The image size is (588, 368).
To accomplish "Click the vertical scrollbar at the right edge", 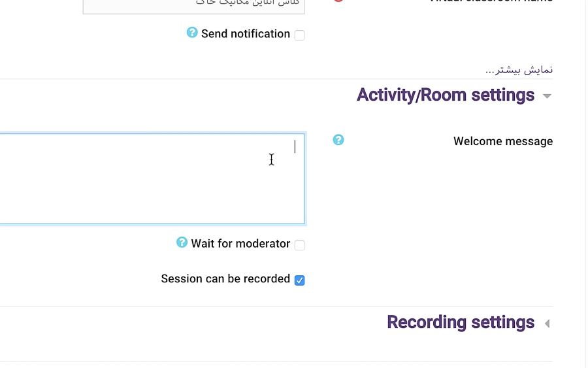I will click(585, 183).
